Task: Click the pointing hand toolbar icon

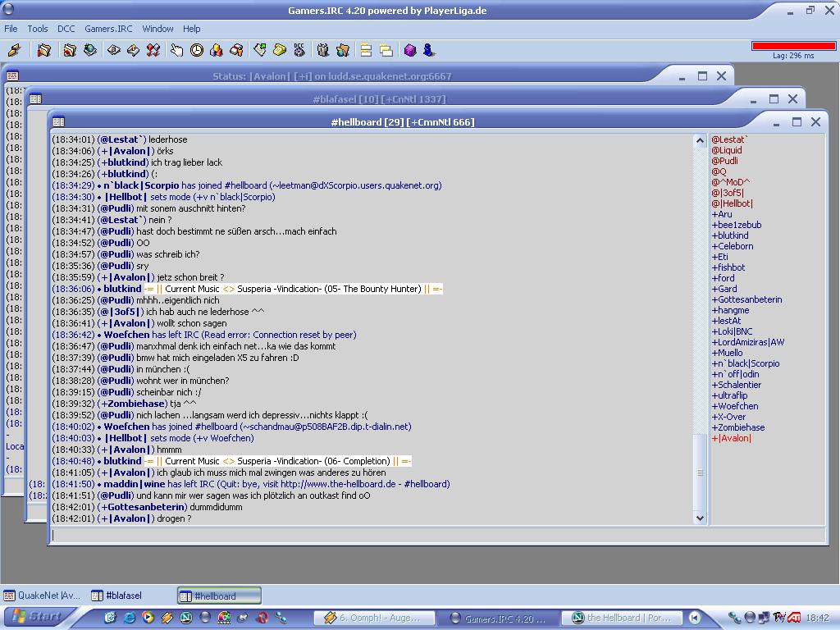Action: (x=176, y=50)
